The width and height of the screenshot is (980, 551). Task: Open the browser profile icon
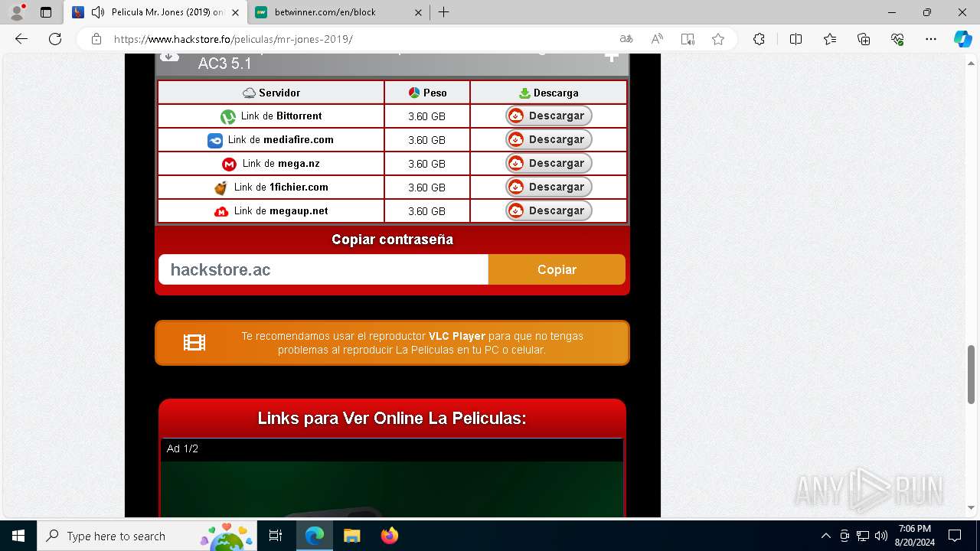[17, 12]
